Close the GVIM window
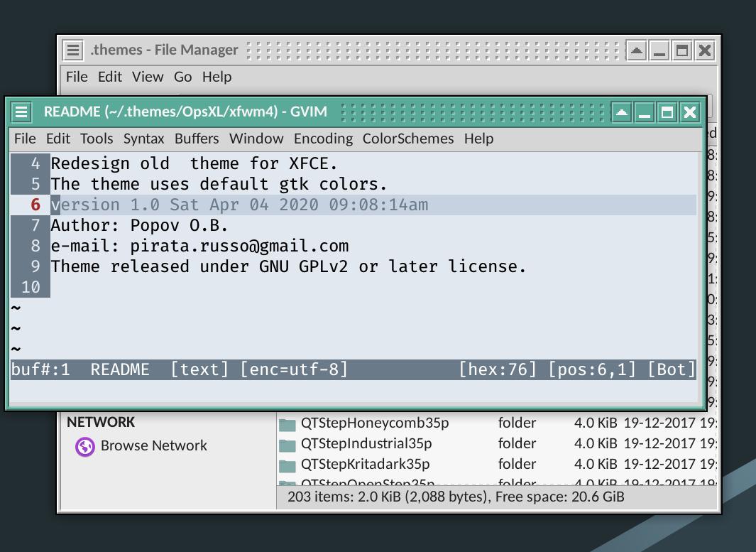 (690, 112)
